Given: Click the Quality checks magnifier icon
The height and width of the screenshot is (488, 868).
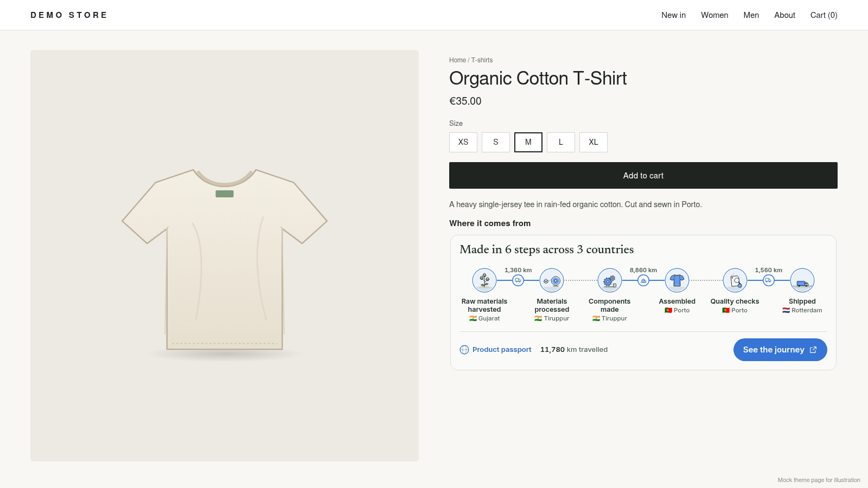Looking at the screenshot, I should [x=735, y=280].
